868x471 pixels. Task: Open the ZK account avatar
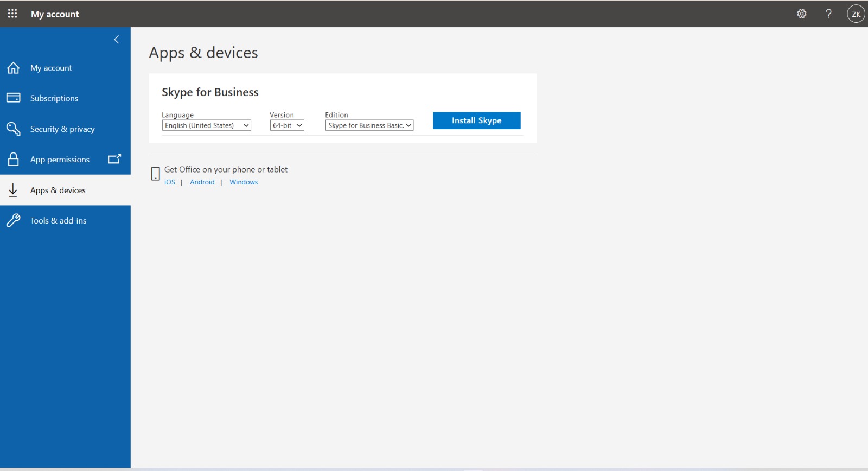click(856, 14)
